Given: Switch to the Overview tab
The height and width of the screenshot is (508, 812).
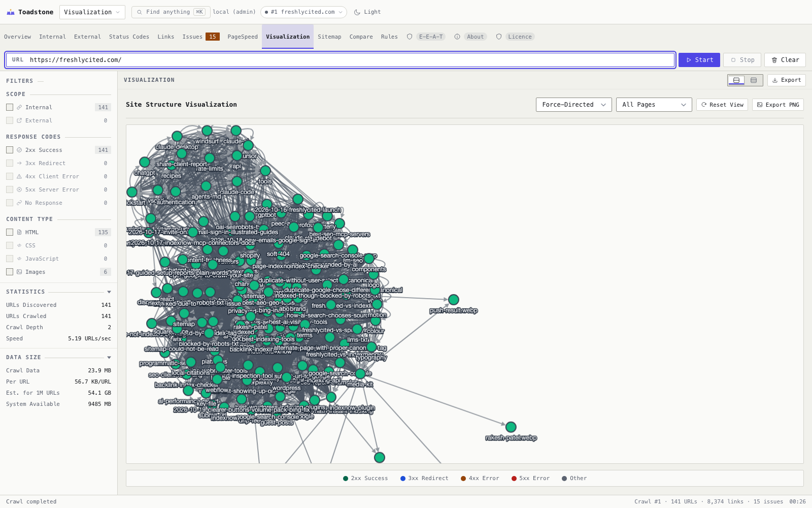Looking at the screenshot, I should 18,37.
